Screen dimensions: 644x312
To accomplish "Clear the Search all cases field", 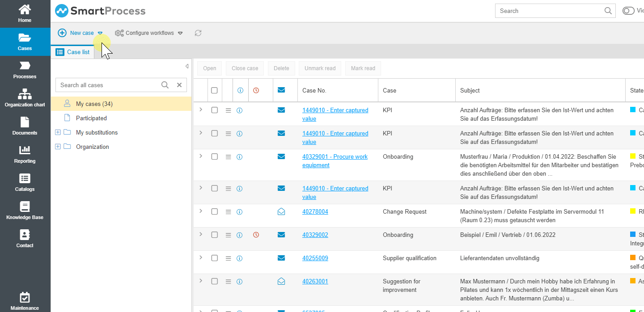I will [x=179, y=85].
